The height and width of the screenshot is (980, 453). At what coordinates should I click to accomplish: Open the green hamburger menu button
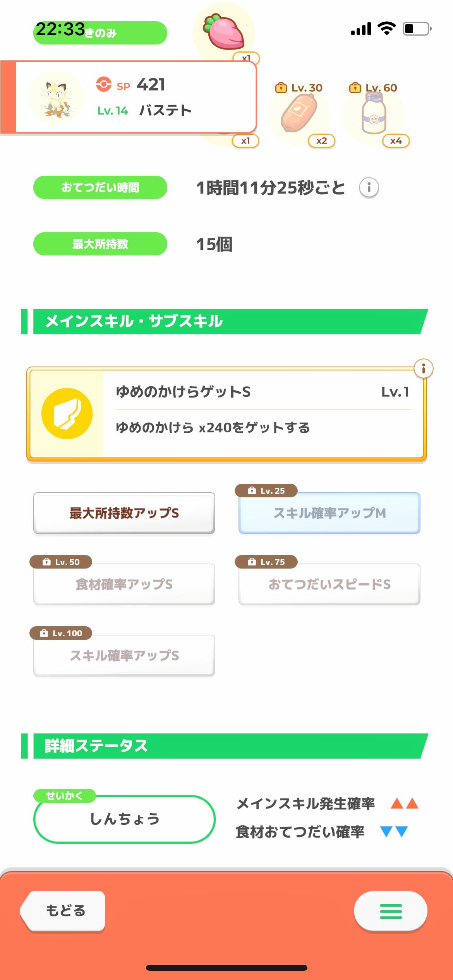[x=390, y=911]
